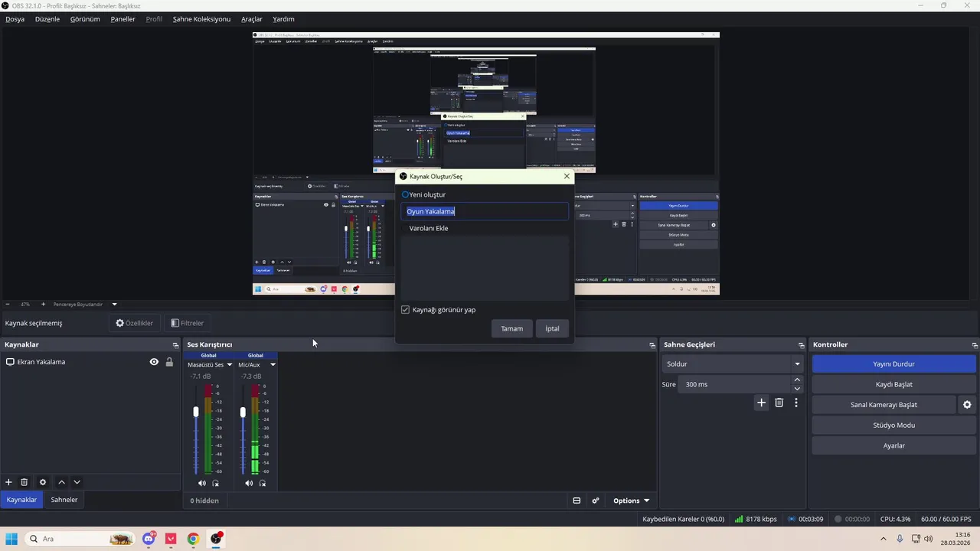Decrease transition duration with down stepper
The height and width of the screenshot is (551, 980).
point(797,389)
